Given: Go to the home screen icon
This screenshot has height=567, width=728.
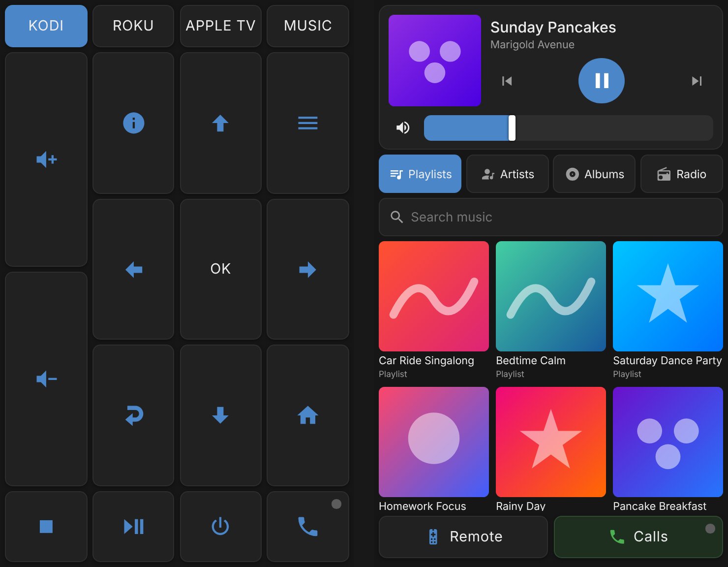Looking at the screenshot, I should [x=308, y=415].
